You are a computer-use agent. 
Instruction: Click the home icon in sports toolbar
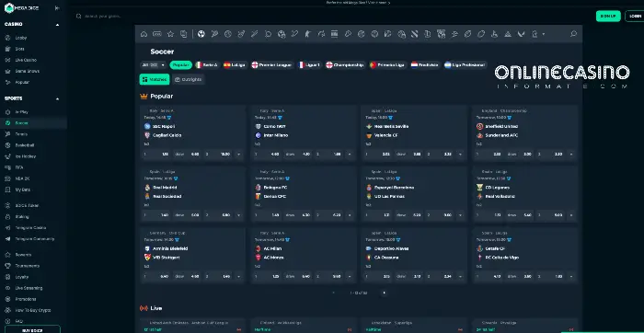(144, 34)
